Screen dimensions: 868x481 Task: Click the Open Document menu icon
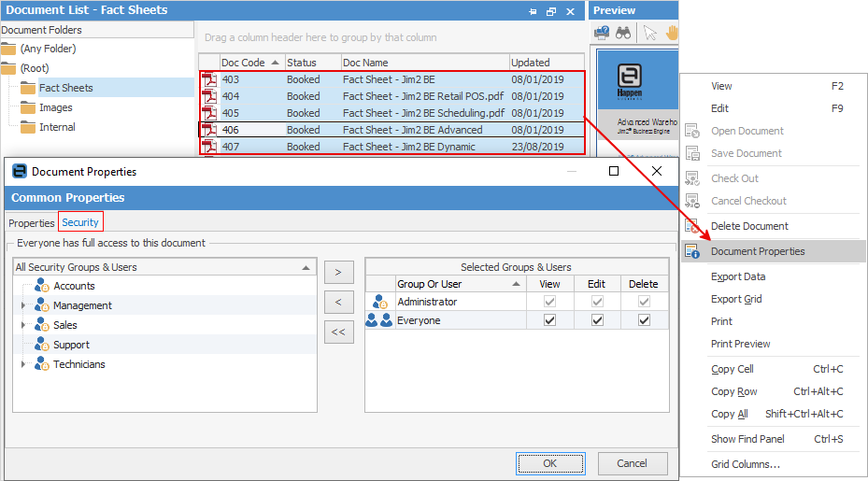[x=692, y=131]
